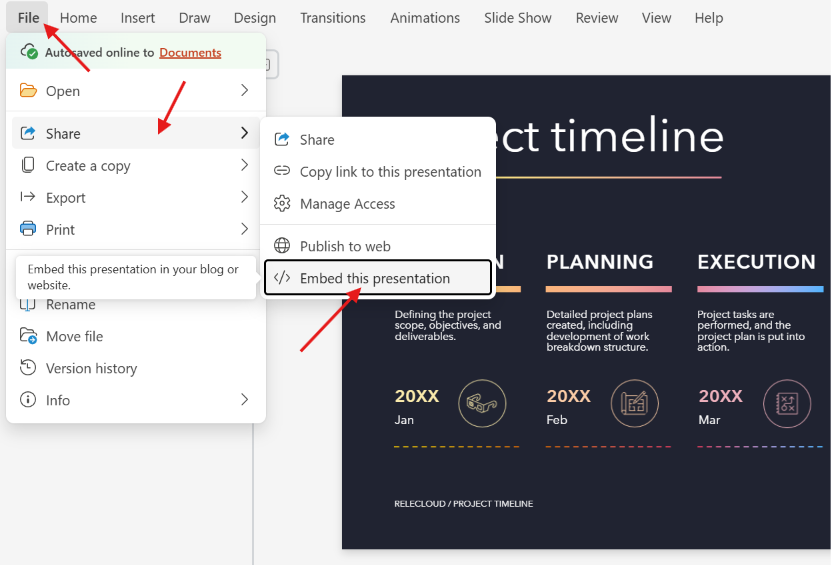Click the copy link chain icon
Image resolution: width=831 pixels, height=565 pixels.
click(282, 171)
